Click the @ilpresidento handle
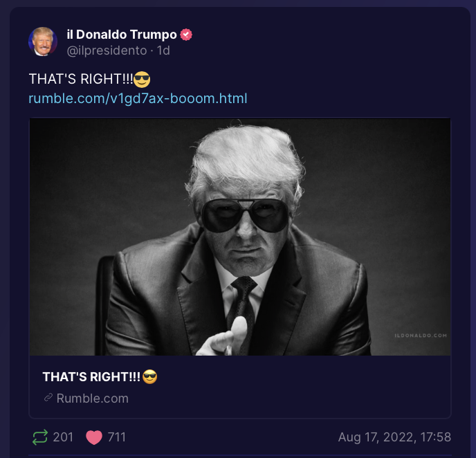Screen dimensions: 476x458 tap(107, 51)
